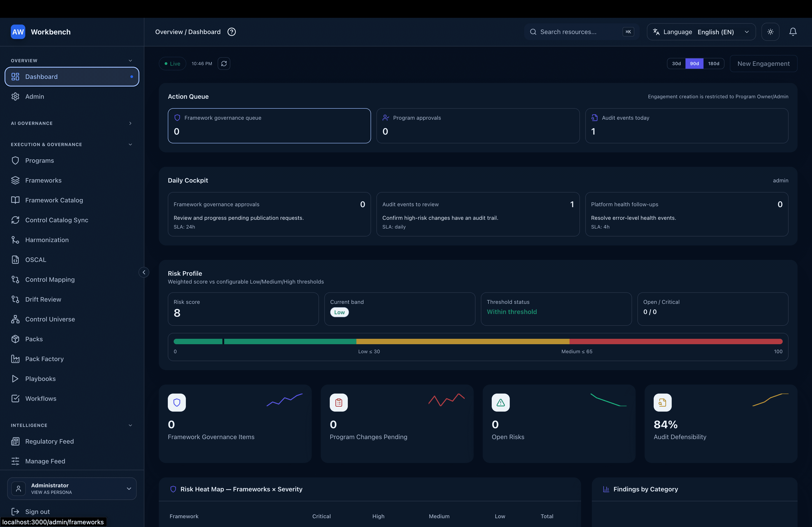Open the Framework governance queue card

click(269, 126)
